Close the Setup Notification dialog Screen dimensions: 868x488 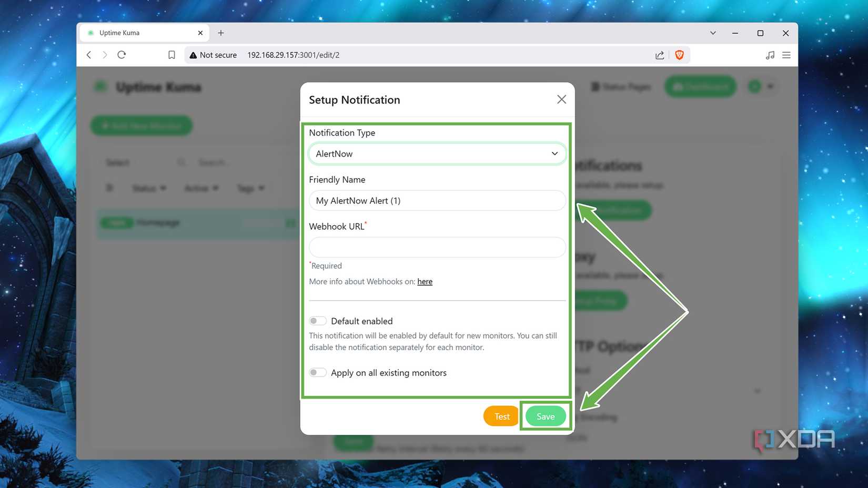561,99
